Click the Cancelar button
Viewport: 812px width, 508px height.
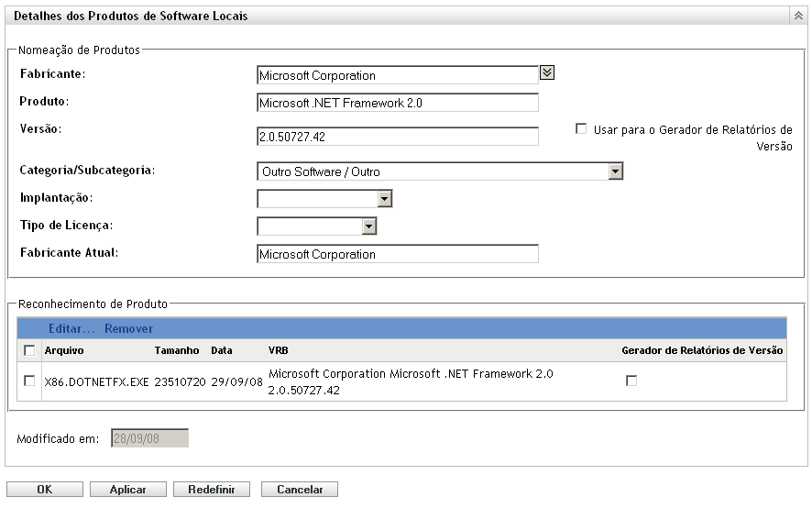click(x=300, y=490)
